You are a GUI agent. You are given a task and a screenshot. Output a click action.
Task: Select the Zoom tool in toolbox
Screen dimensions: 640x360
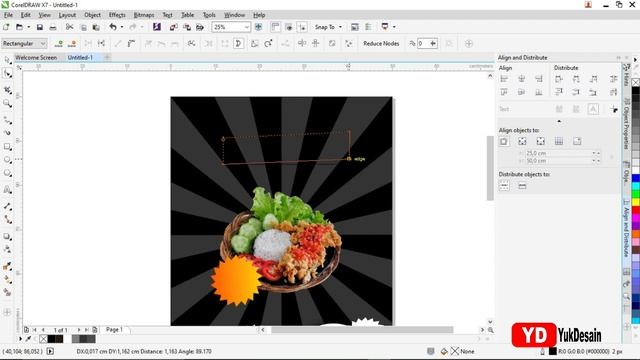[7, 103]
